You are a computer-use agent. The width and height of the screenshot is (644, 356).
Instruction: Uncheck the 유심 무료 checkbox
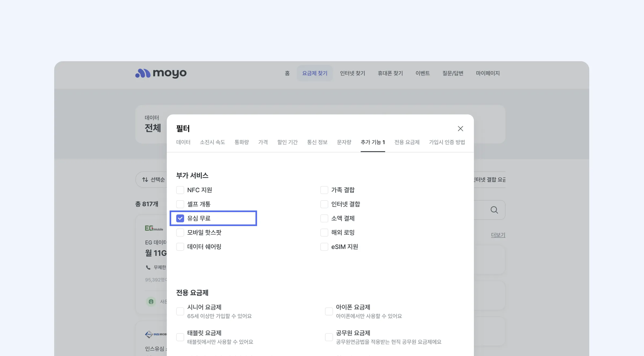(180, 218)
